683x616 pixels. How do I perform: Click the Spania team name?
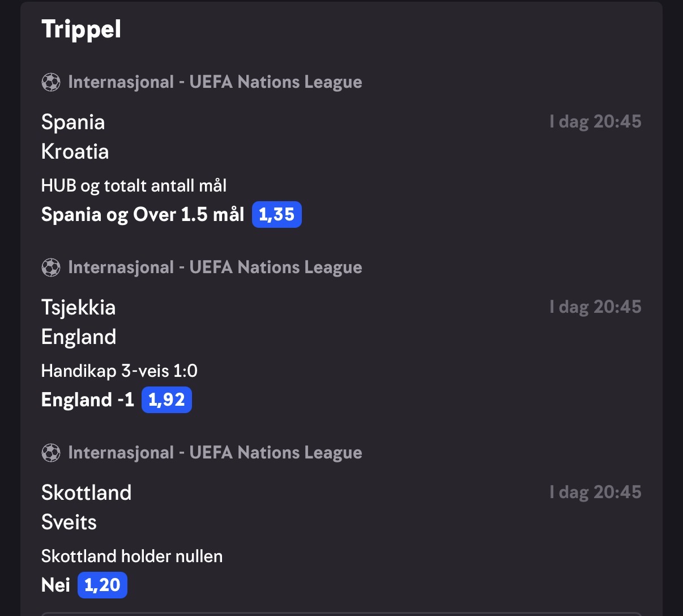click(73, 122)
